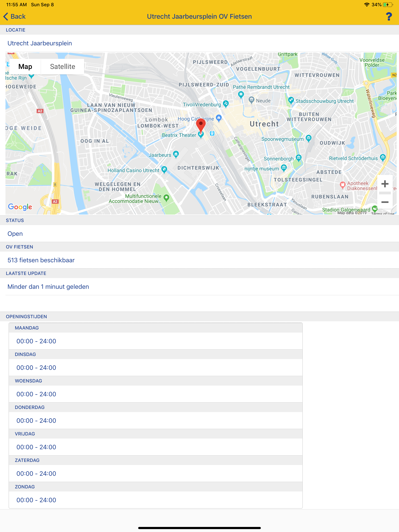
Task: Tap the train station icon near pin
Action: (212, 133)
